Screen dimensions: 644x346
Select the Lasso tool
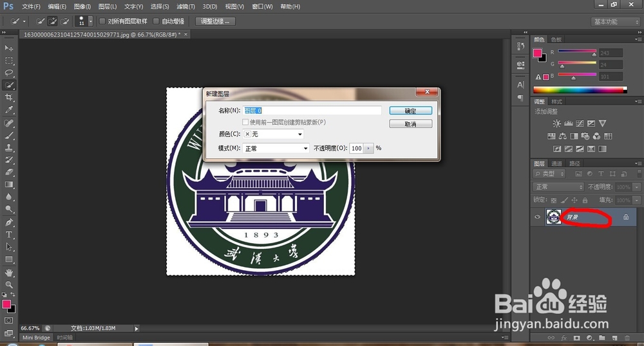point(8,73)
